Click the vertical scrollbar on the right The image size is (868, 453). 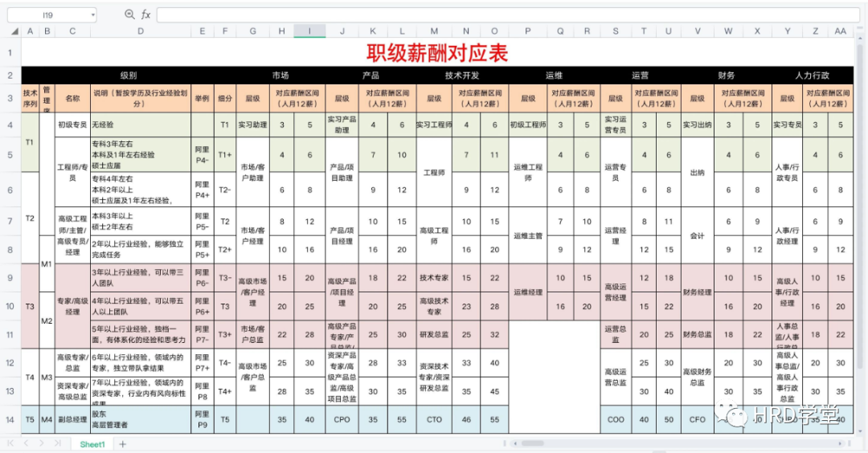coord(860,207)
